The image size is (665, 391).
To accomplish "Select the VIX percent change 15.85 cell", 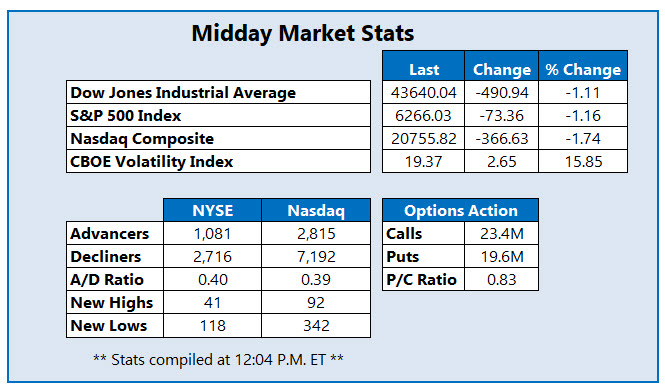I will click(583, 161).
